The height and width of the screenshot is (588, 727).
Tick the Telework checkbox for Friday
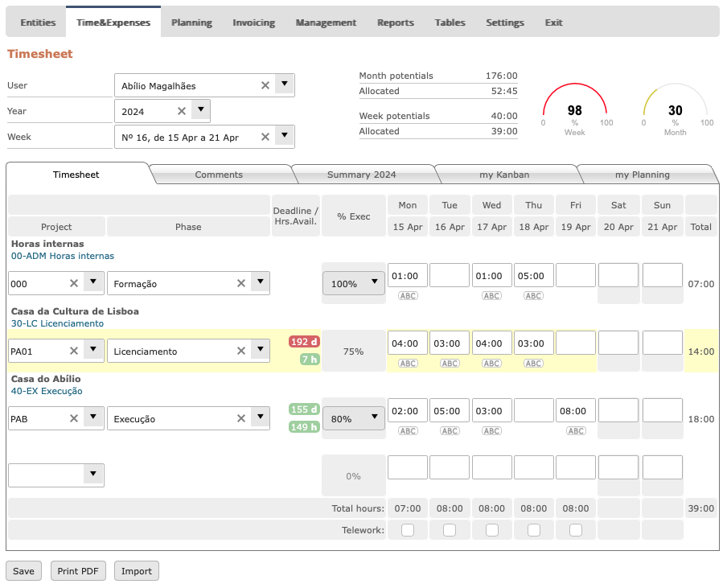[x=576, y=530]
